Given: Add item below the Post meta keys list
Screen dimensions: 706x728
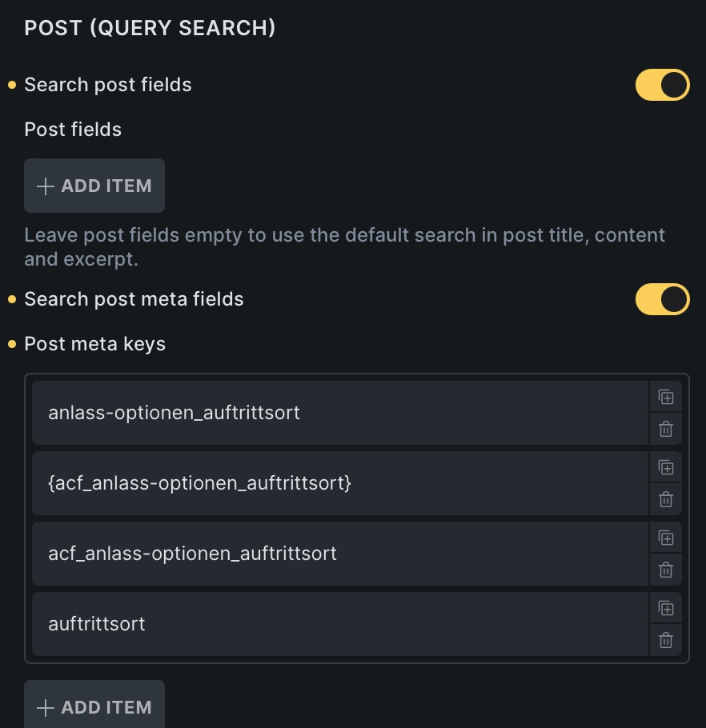Looking at the screenshot, I should coord(94,706).
